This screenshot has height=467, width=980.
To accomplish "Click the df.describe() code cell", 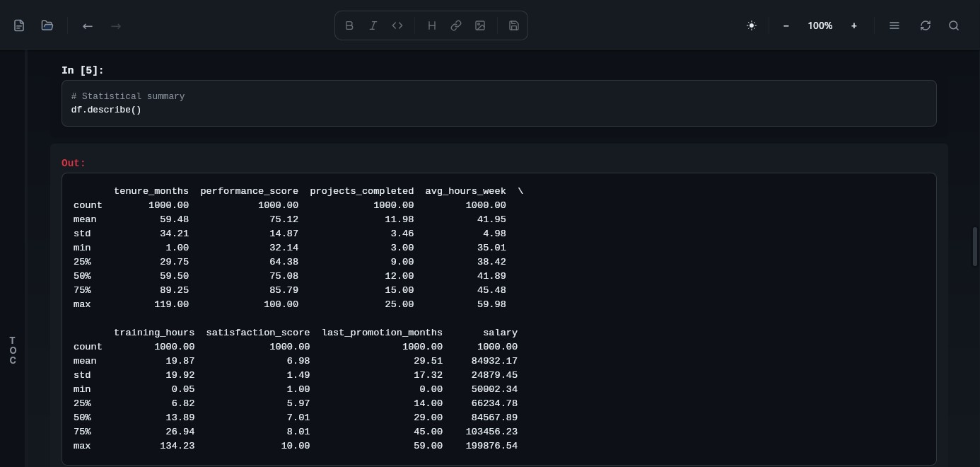I will point(499,103).
